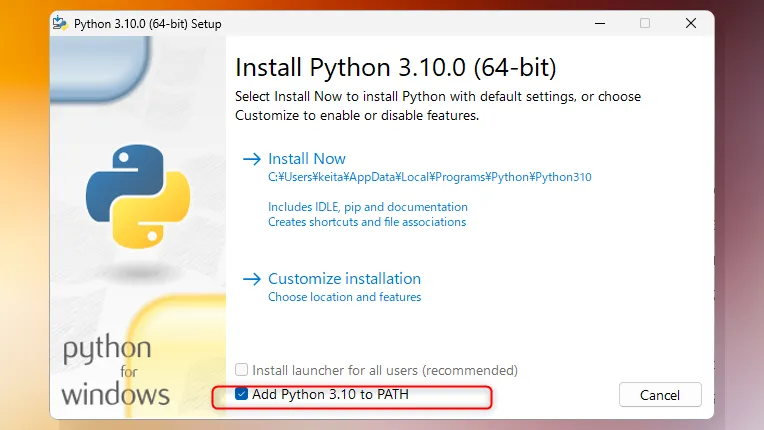
Task: Click the "Add Python 3.10 to PATH" label text
Action: (330, 395)
